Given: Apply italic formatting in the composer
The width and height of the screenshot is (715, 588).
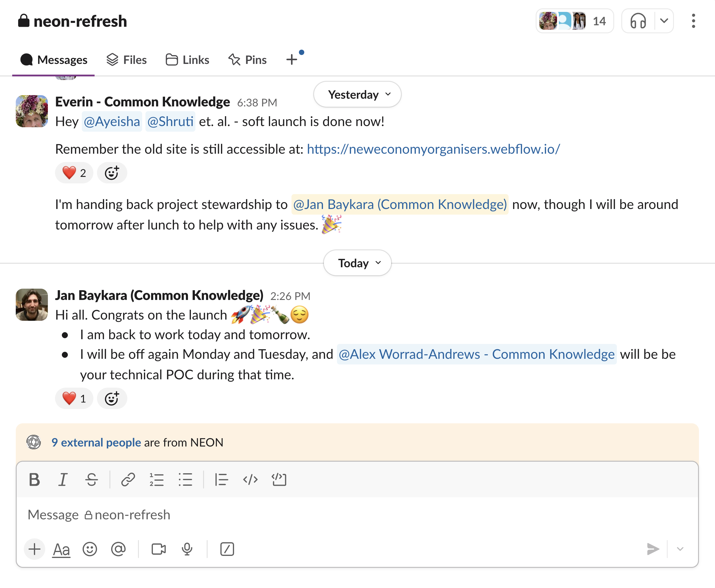Looking at the screenshot, I should coord(63,479).
